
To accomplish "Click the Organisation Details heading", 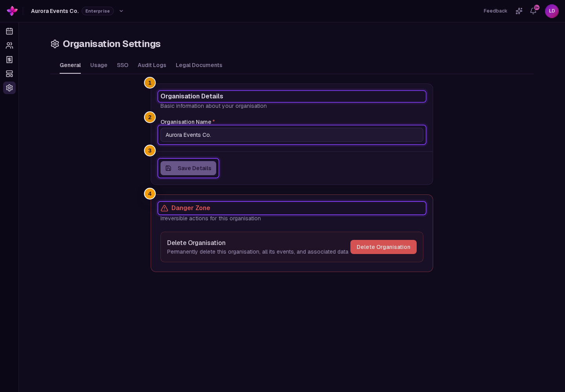I will click(192, 96).
